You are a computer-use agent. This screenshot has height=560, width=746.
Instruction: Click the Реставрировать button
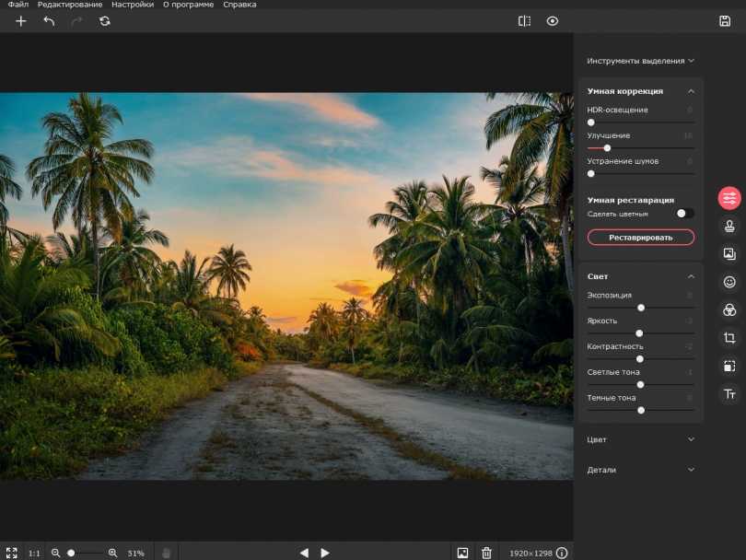click(x=641, y=238)
